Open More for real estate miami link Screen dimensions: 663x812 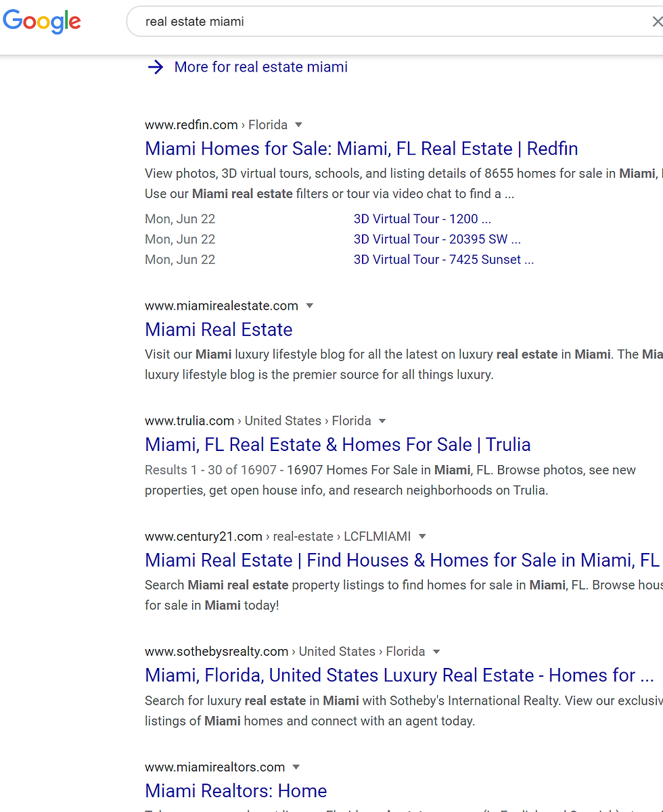pos(261,67)
